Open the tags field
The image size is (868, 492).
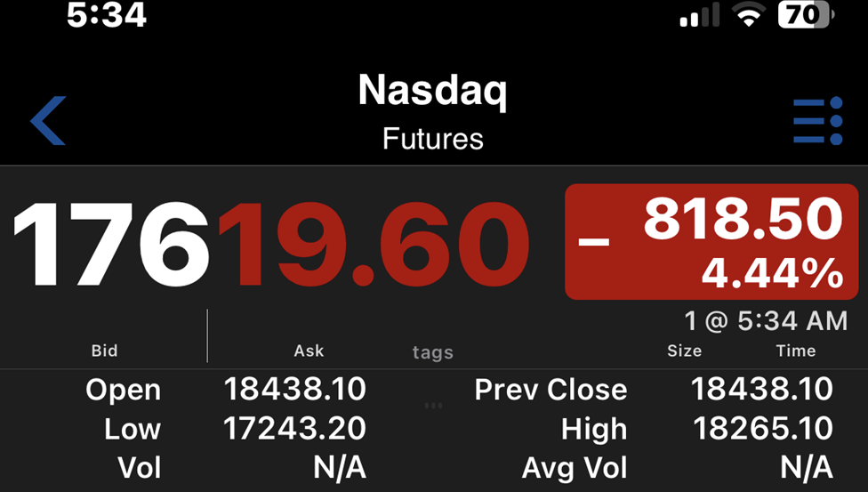pos(433,352)
